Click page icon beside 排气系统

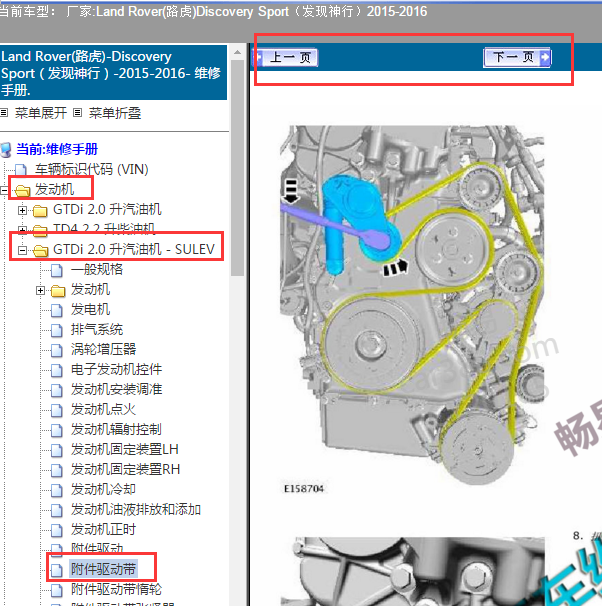pyautogui.click(x=57, y=330)
